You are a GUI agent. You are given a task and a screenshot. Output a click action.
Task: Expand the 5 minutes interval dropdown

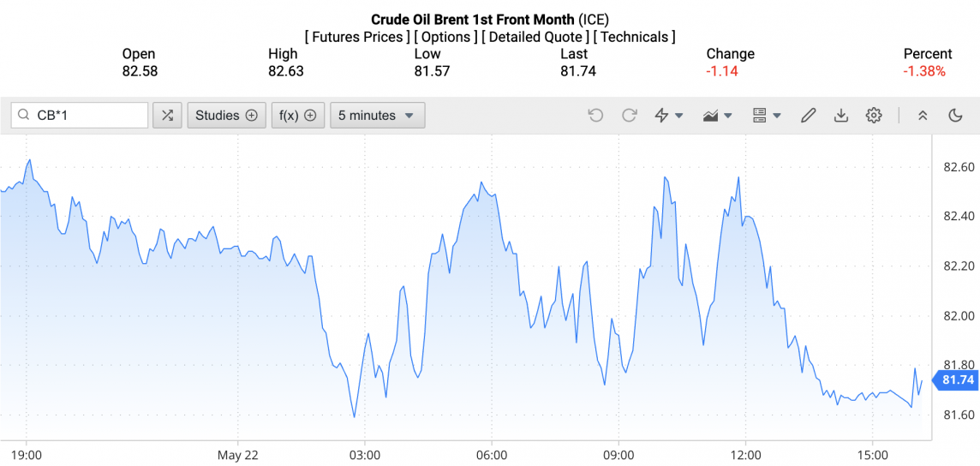coord(377,116)
